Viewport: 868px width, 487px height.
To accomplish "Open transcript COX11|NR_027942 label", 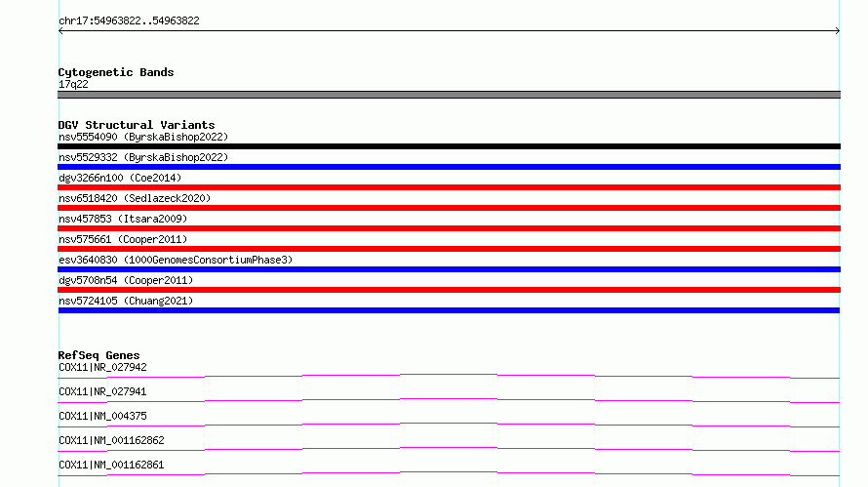I will coord(102,367).
